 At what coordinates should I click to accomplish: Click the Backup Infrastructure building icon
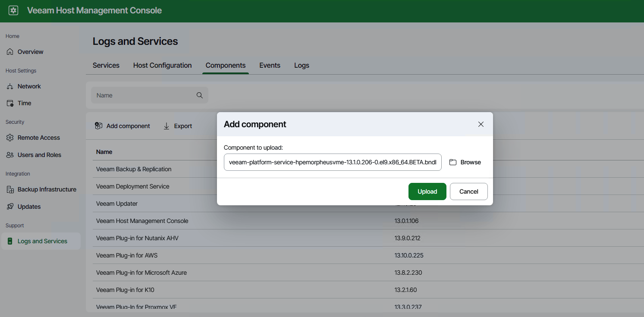pos(10,189)
